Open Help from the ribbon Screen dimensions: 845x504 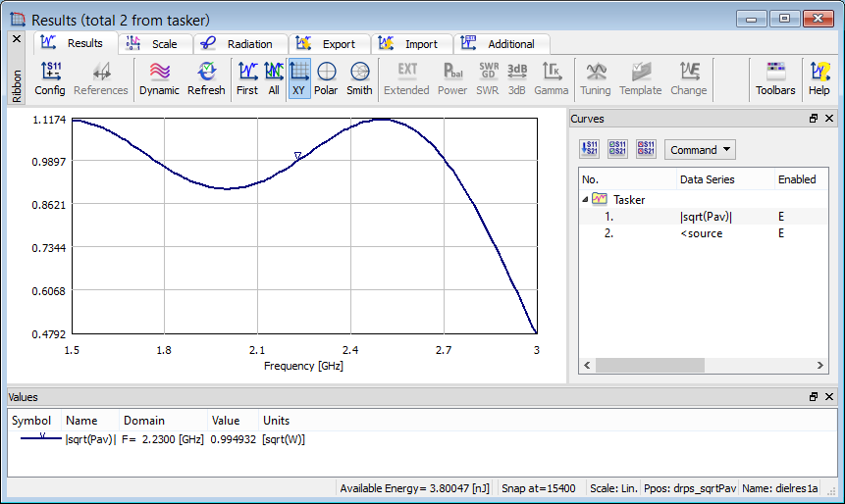pos(819,78)
